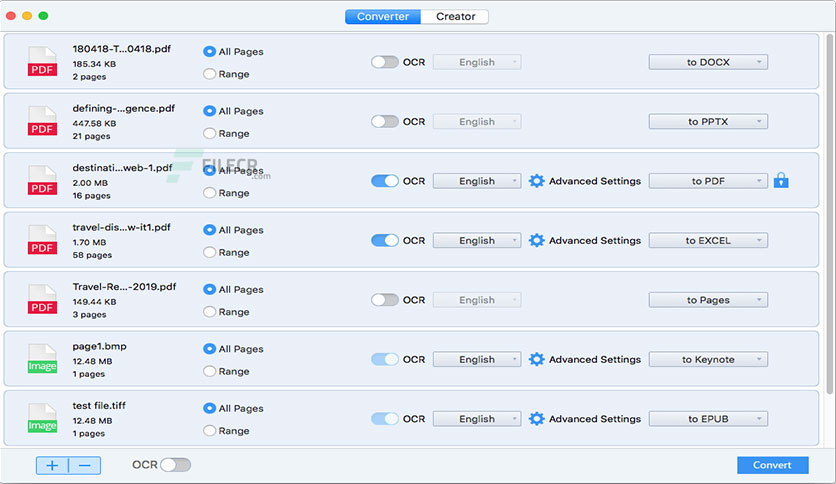Viewport: 836px width, 484px height.
Task: Click the PDF icon for travel-dis...w-it1.pdf
Action: [x=43, y=240]
